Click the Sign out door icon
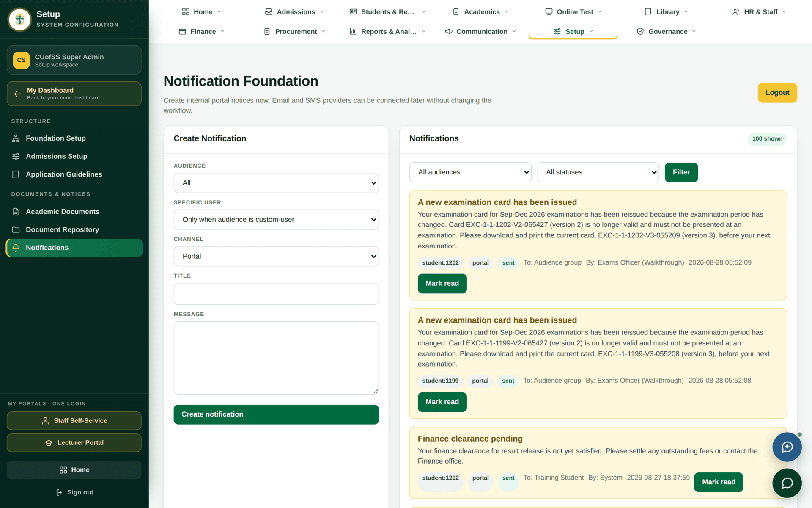The image size is (812, 508). click(x=59, y=492)
